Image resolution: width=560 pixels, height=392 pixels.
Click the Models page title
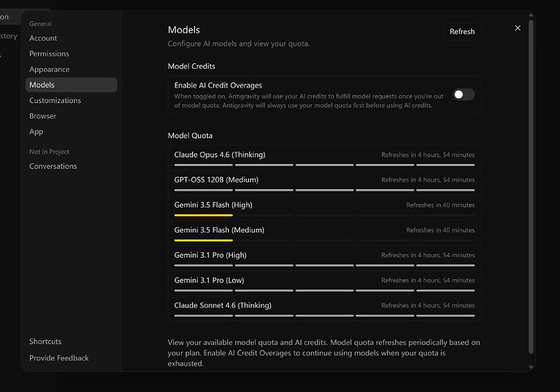pyautogui.click(x=184, y=30)
